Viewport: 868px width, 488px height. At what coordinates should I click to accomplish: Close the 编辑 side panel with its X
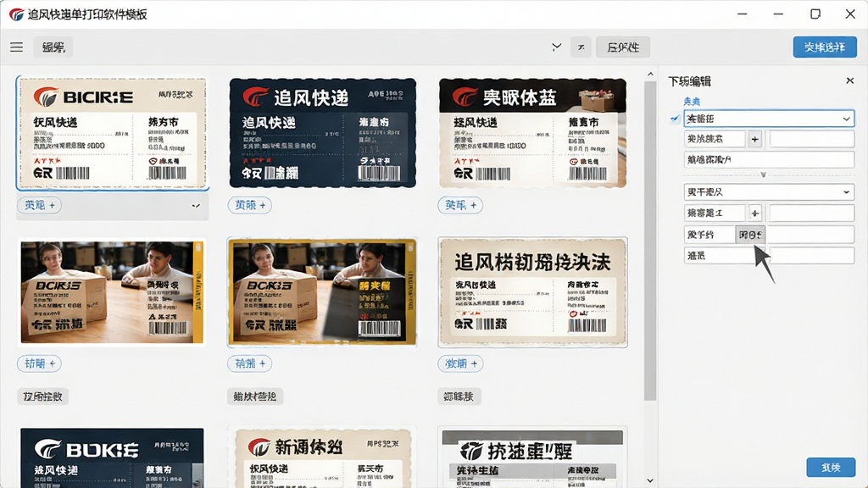[x=849, y=80]
